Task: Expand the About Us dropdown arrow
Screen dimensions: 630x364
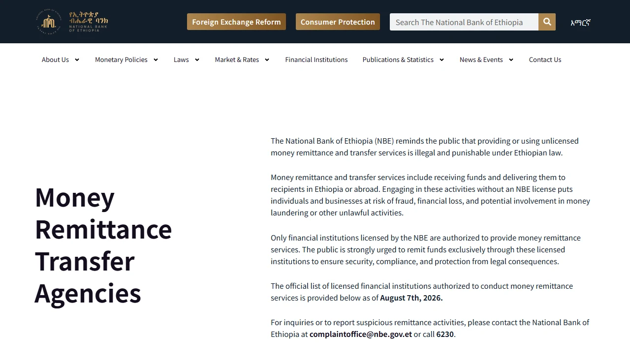Action: coord(77,60)
